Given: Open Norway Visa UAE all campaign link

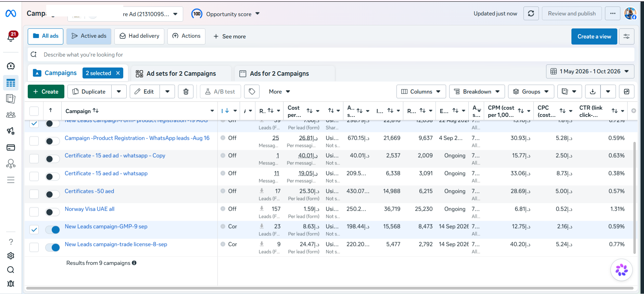Looking at the screenshot, I should click(x=90, y=209).
